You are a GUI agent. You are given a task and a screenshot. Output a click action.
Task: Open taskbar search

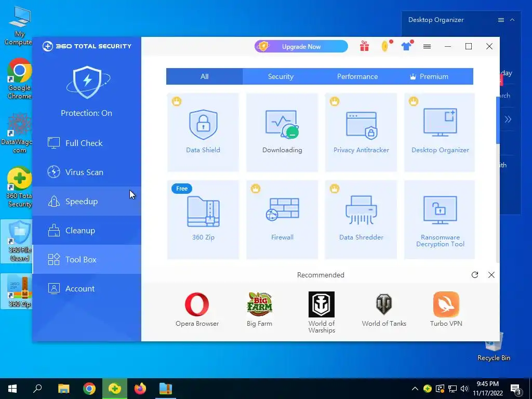pyautogui.click(x=37, y=389)
